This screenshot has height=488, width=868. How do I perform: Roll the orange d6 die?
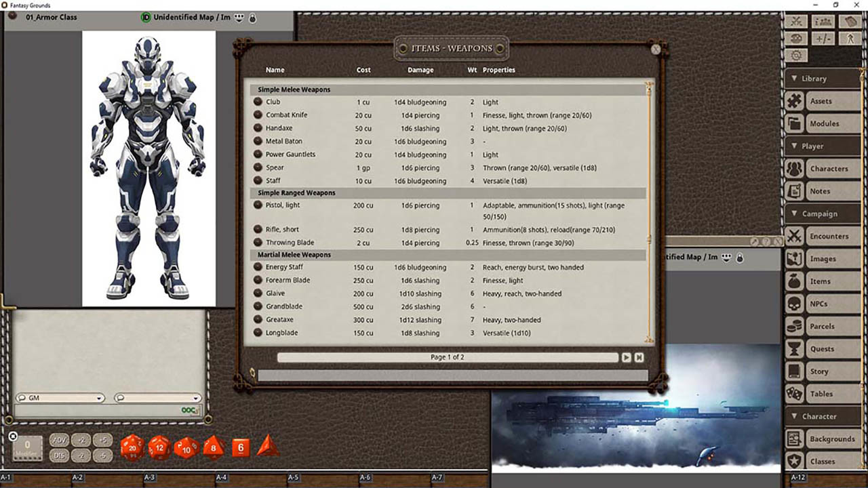point(239,447)
